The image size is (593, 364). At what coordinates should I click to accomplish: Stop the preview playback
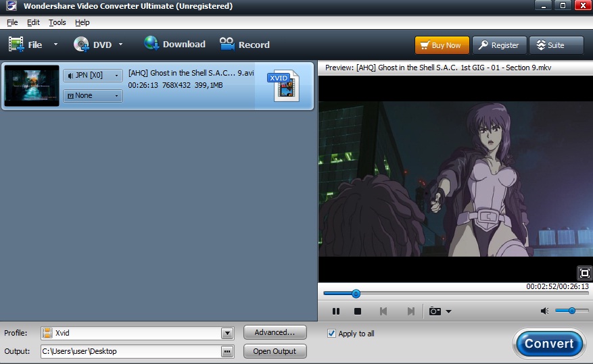click(x=358, y=311)
